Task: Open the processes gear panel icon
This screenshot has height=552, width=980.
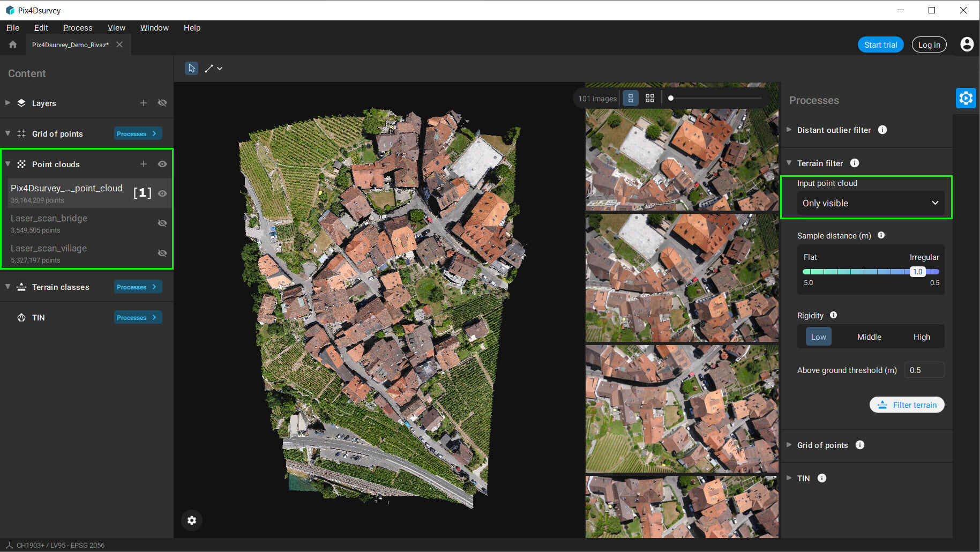Action: coord(966,98)
